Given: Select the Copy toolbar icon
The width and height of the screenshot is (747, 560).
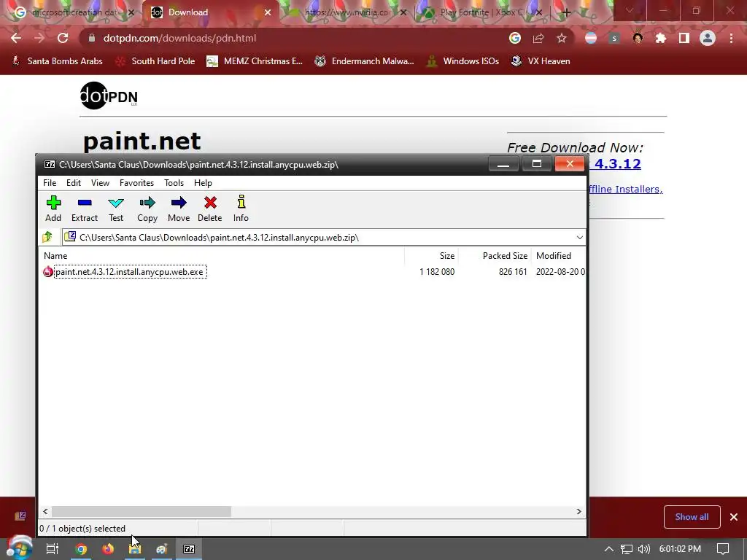Looking at the screenshot, I should (x=147, y=209).
